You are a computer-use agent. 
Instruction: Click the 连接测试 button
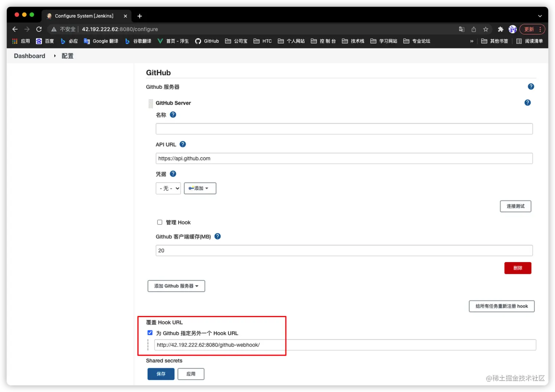[515, 206]
